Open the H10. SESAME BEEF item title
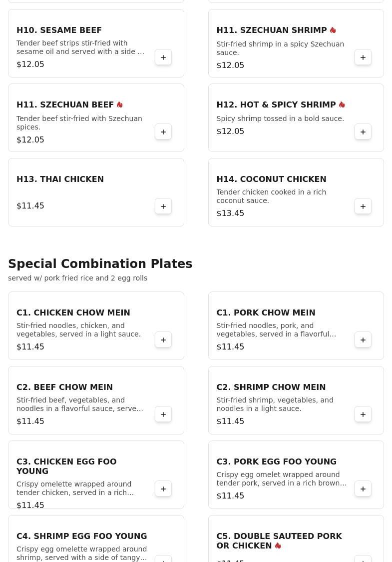This screenshot has width=392, height=562. click(x=59, y=30)
